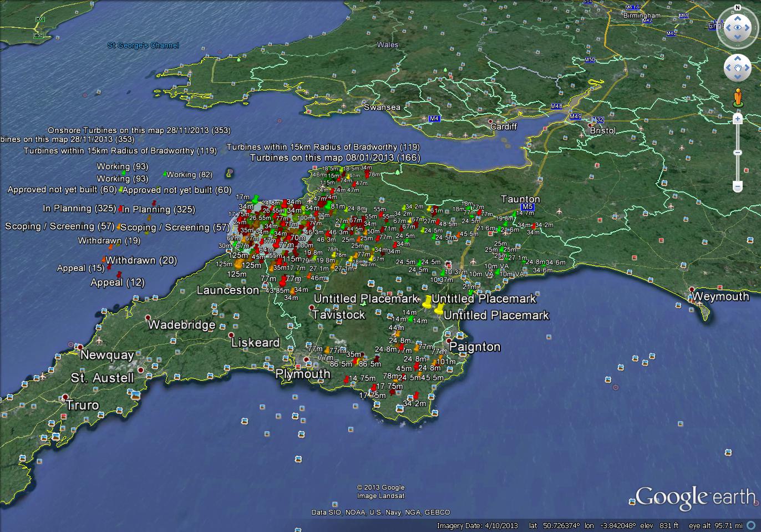Open the Withdrawn (20) orange placemark

[x=104, y=259]
